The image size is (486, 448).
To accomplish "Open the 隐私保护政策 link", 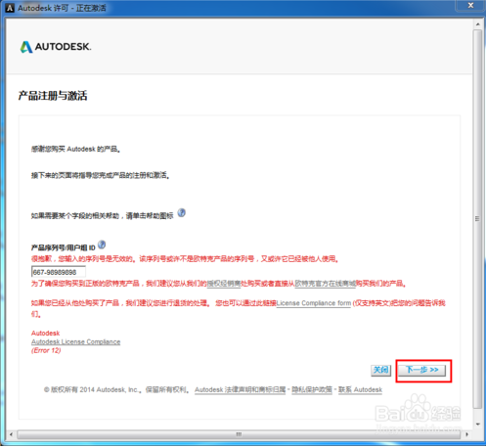I will click(312, 389).
